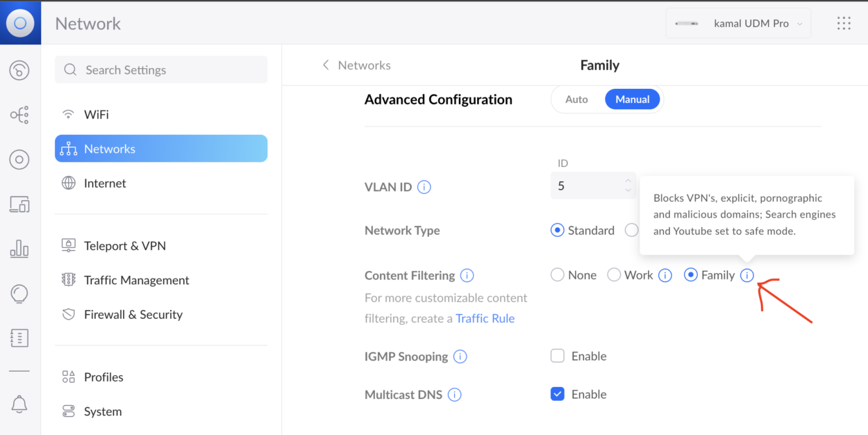Open the Topology view icon
Viewport: 868px width, 435px height.
tap(19, 114)
